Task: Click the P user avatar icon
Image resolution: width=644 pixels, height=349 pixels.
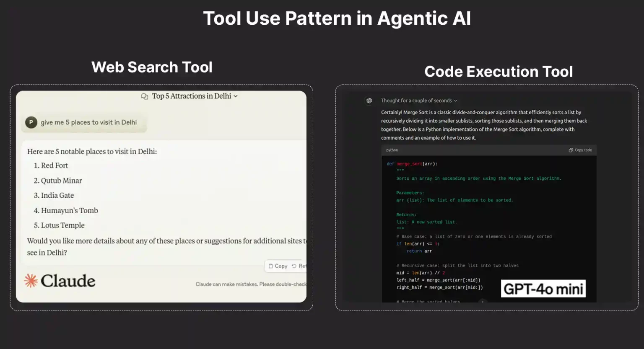Action: [x=31, y=122]
